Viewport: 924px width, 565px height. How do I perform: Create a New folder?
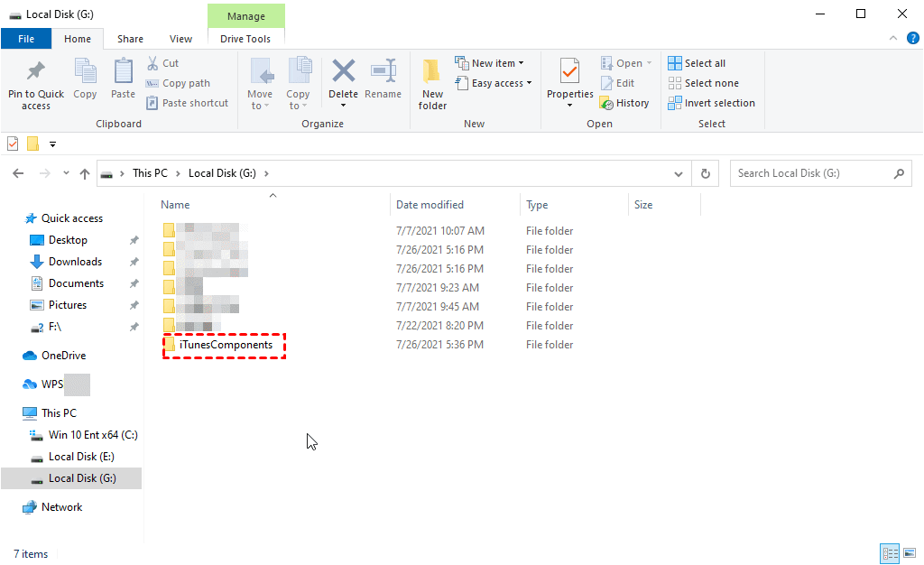431,82
